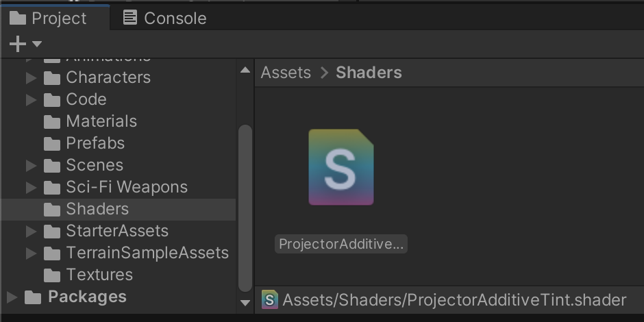644x322 pixels.
Task: Click the Prefabs folder icon
Action: (x=52, y=144)
